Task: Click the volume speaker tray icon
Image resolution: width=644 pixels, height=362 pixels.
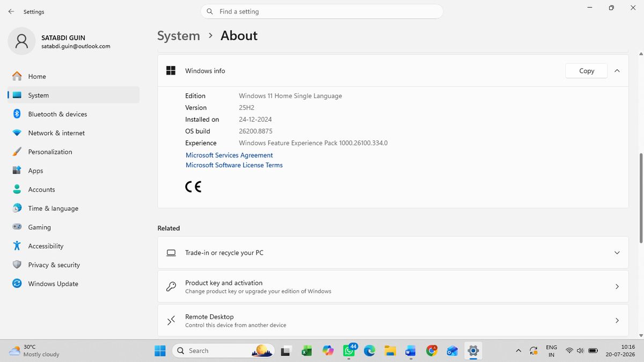Action: tap(580, 351)
